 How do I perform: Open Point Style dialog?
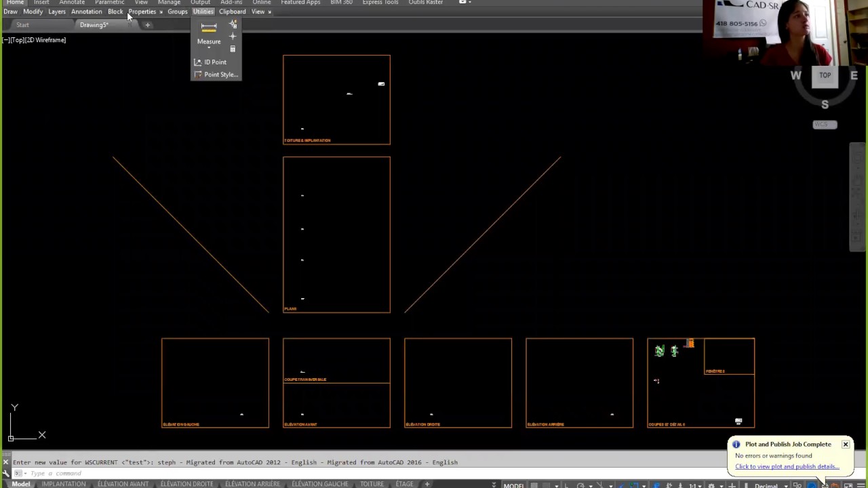(x=216, y=75)
